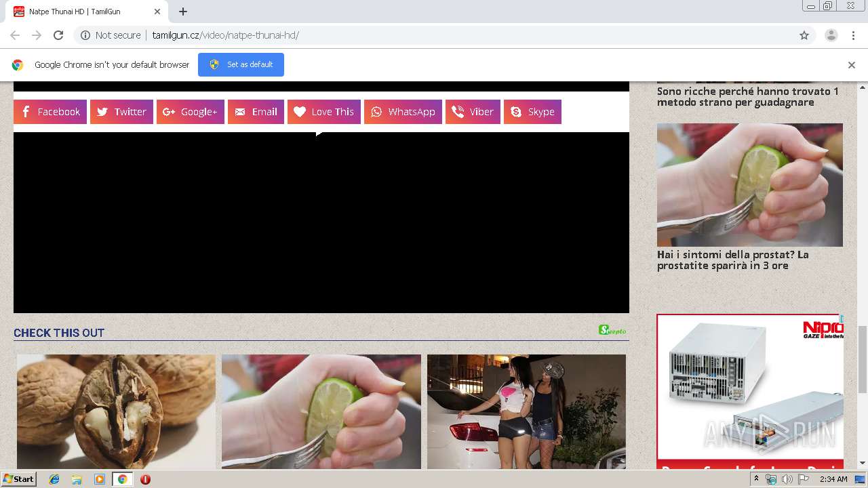
Task: Open the Chrome profile avatar menu
Action: click(x=831, y=35)
